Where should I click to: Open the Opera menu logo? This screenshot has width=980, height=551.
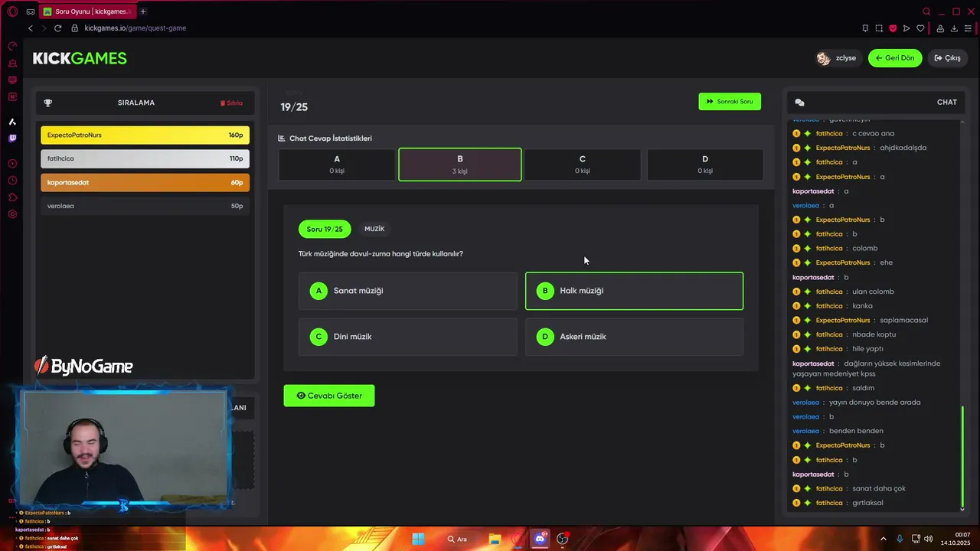click(x=12, y=11)
